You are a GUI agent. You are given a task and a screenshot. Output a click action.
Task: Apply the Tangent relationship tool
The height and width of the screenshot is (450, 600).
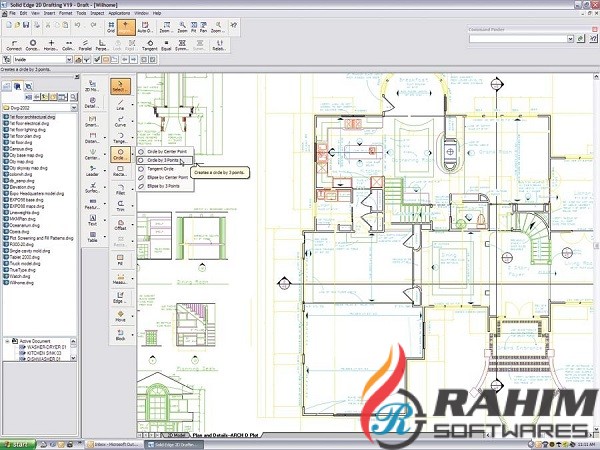[150, 45]
